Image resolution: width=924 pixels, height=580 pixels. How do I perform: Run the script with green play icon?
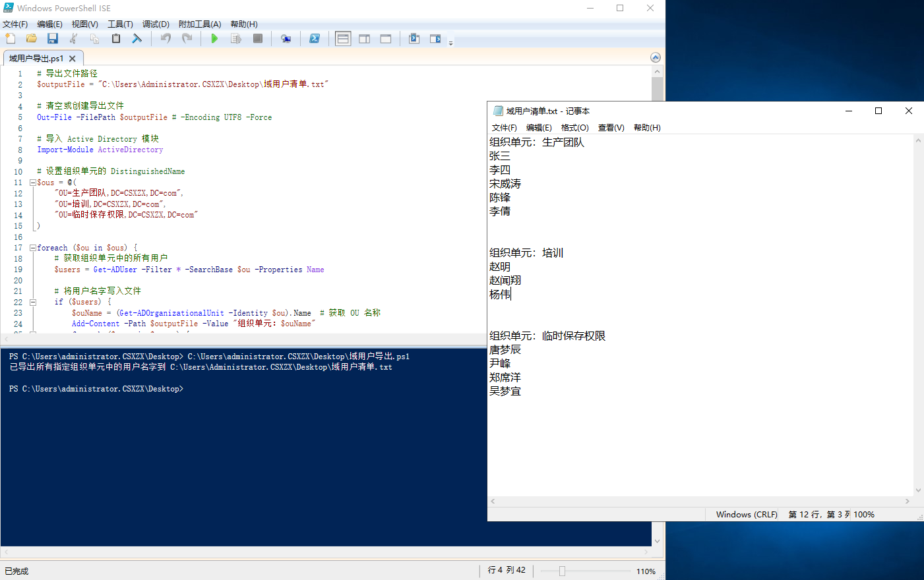pyautogui.click(x=214, y=39)
